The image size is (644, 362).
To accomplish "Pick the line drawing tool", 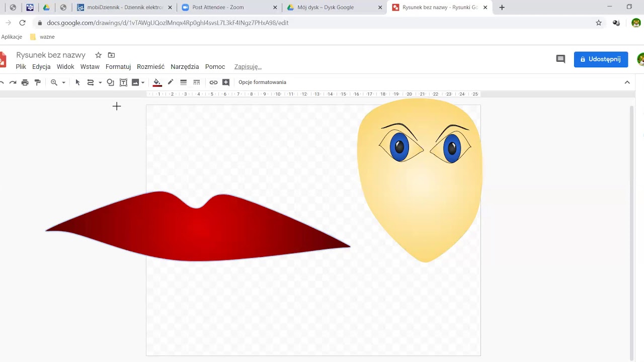I will 91,82.
